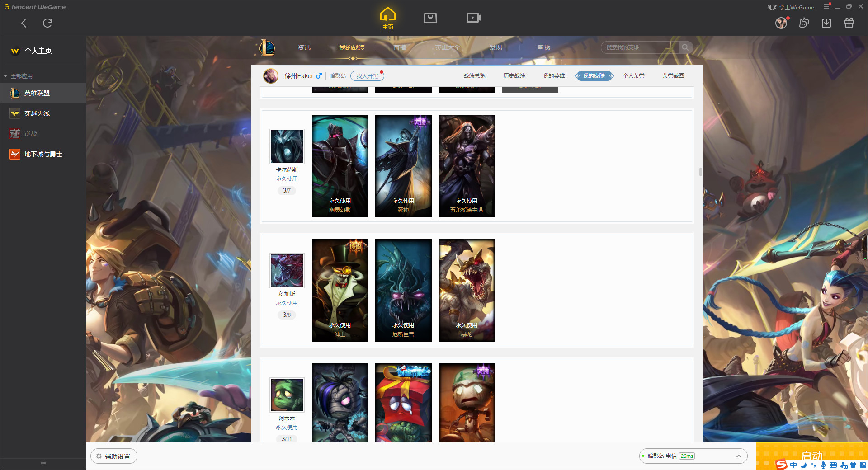Toggle the 中 Chinese input mode
The width and height of the screenshot is (868, 470).
793,465
